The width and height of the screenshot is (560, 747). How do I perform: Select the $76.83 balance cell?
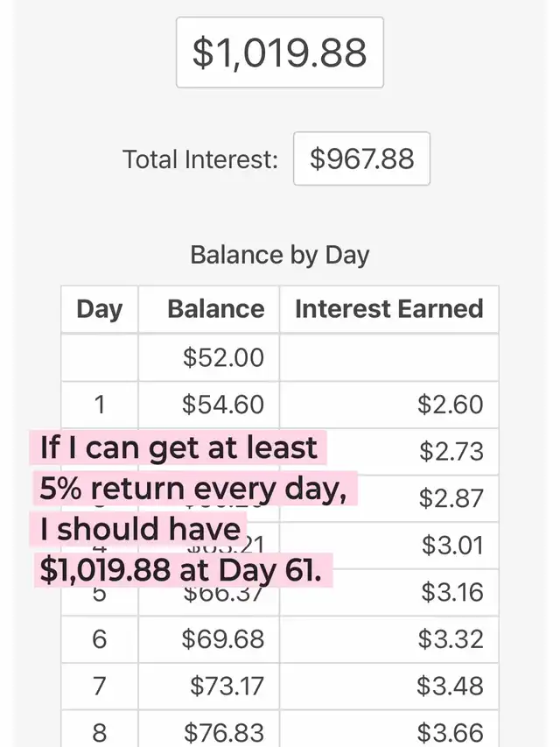[x=223, y=732]
